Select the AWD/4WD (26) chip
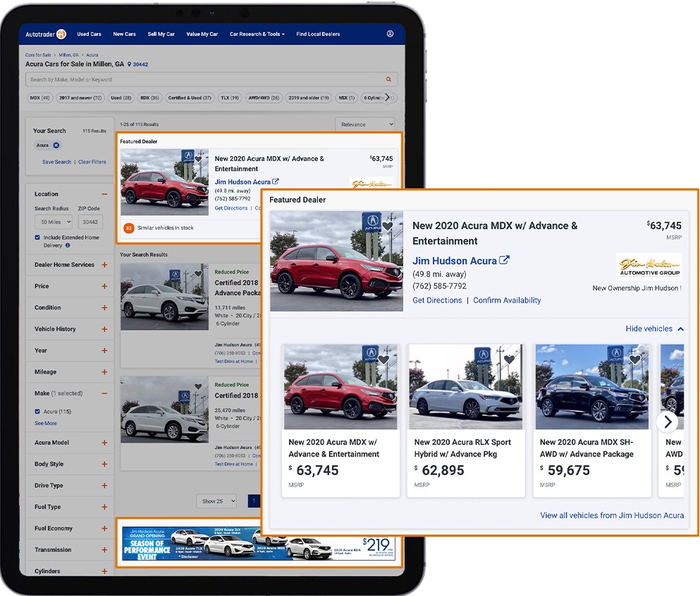Screen dimensions: 700x596 pyautogui.click(x=264, y=98)
